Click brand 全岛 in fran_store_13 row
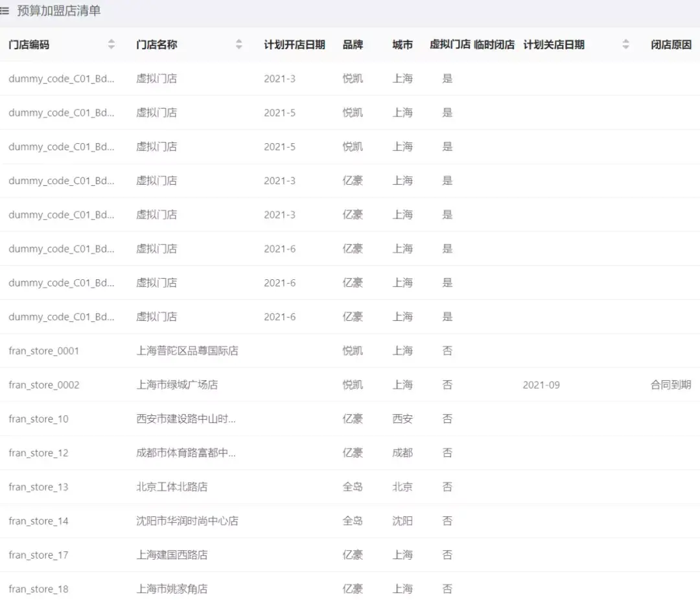The image size is (700, 600). tap(352, 487)
